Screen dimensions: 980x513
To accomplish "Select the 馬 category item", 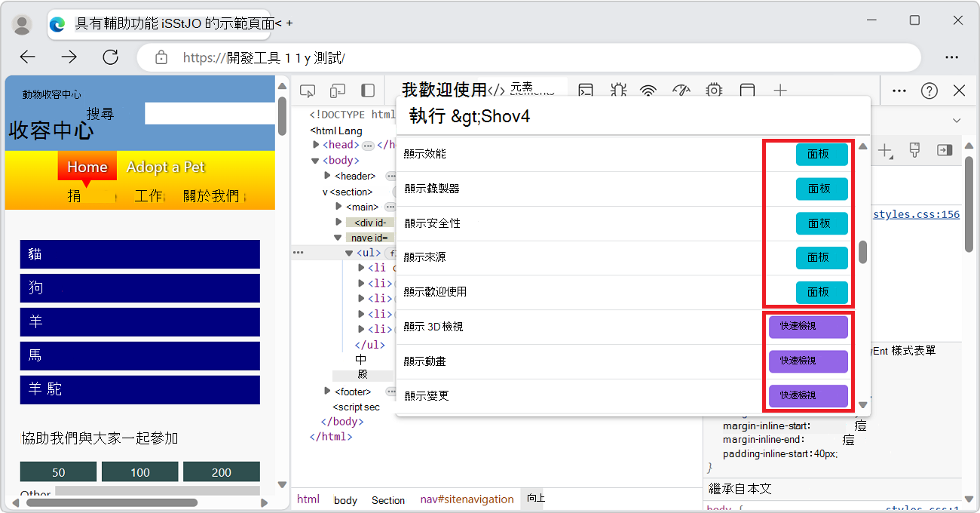I will point(140,355).
